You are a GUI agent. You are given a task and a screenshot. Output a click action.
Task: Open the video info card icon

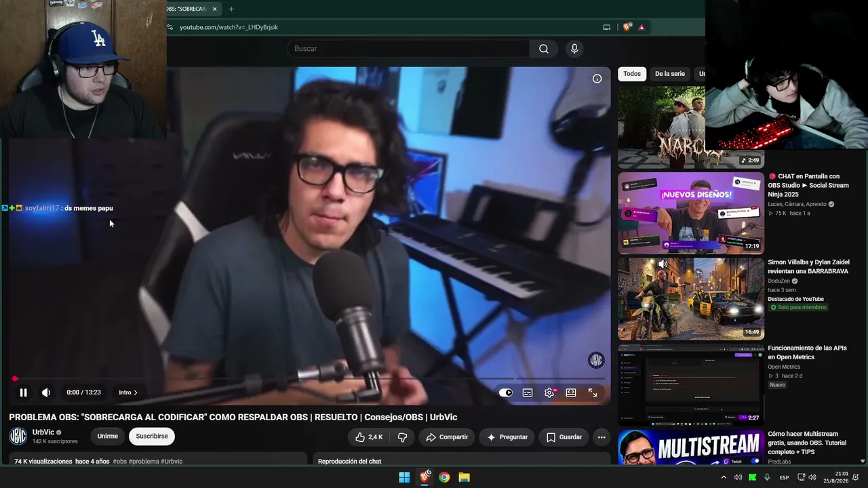point(597,79)
